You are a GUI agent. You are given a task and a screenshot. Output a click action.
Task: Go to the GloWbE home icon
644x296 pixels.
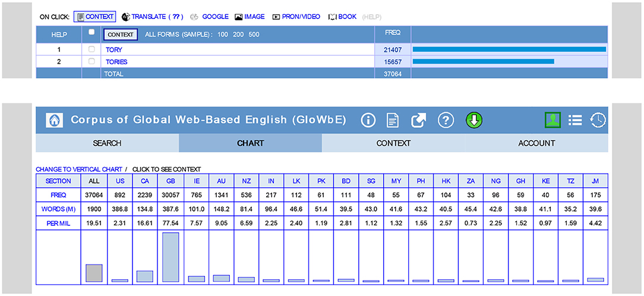(x=54, y=120)
